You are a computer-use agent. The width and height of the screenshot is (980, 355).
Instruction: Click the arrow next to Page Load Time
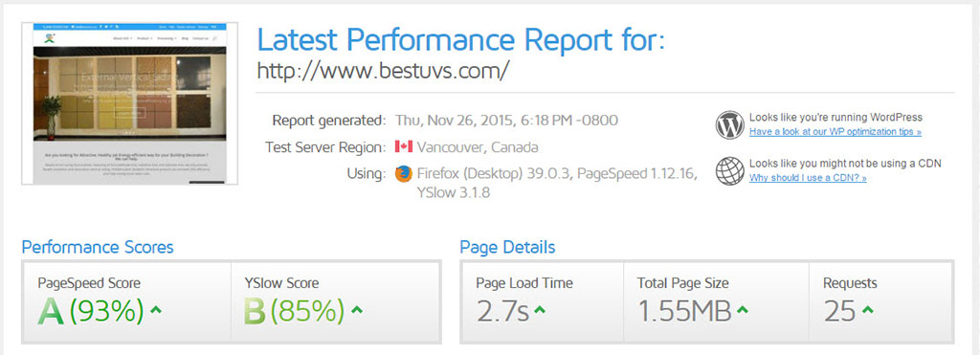pos(540,309)
